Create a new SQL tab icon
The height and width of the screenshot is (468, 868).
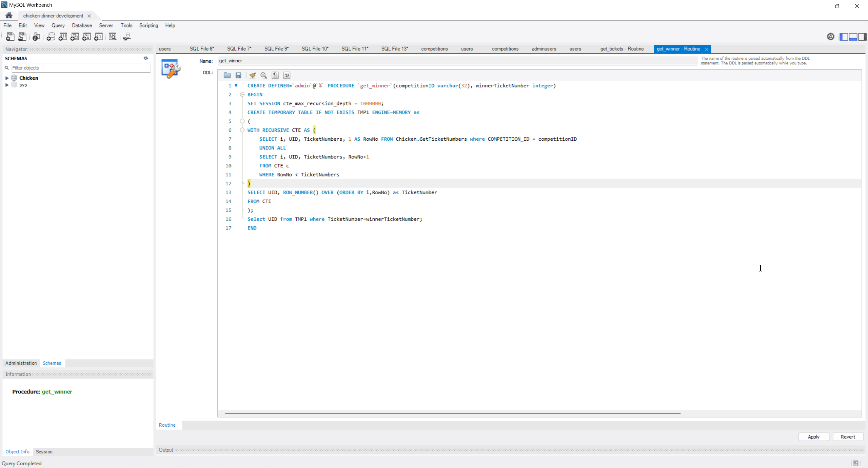[x=10, y=37]
